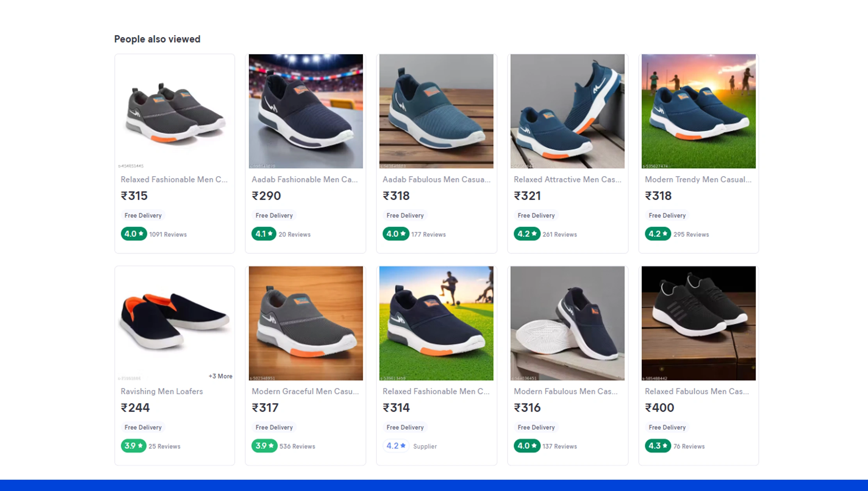Click the 295 Reviews text
Screen dimensions: 868x491
(691, 234)
